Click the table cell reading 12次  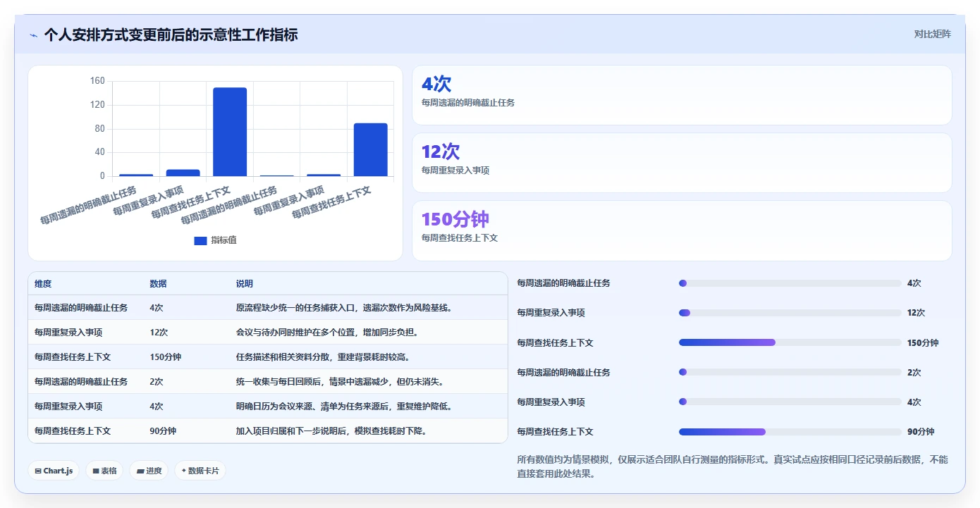pyautogui.click(x=158, y=333)
